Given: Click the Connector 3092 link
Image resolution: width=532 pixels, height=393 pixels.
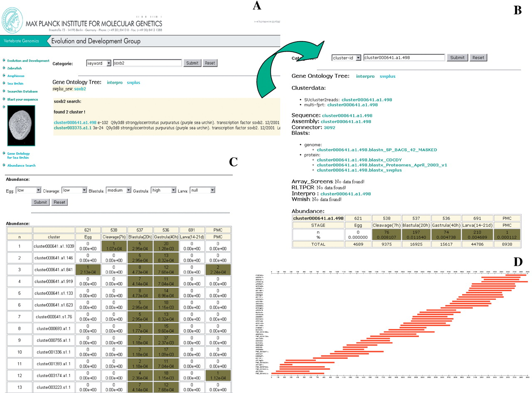Looking at the screenshot, I should click(x=329, y=128).
